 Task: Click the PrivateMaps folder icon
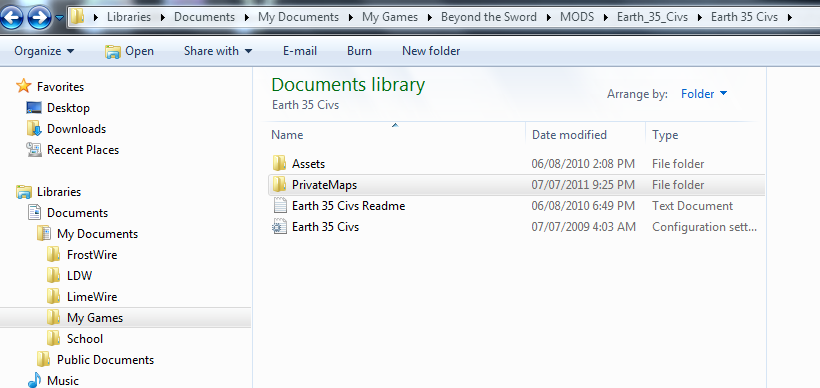pos(280,184)
